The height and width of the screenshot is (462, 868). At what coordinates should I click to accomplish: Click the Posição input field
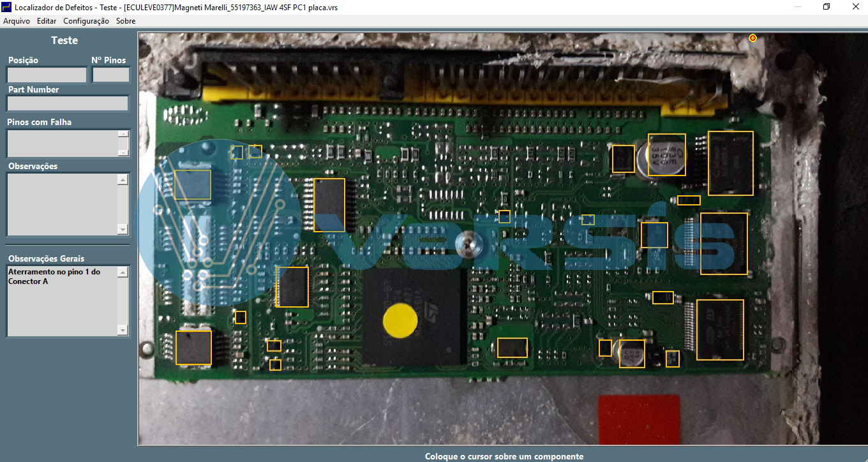[x=47, y=75]
